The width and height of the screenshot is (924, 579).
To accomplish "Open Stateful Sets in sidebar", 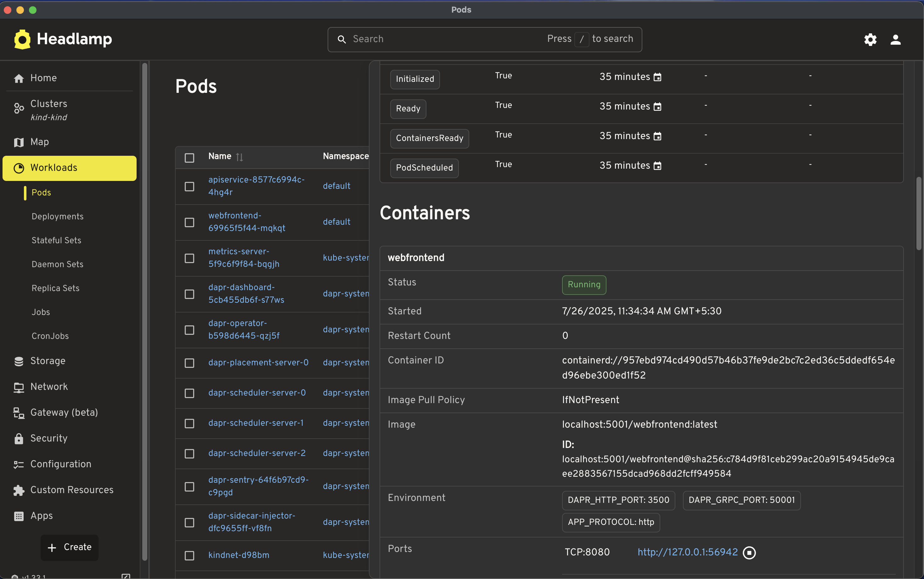I will pos(56,240).
